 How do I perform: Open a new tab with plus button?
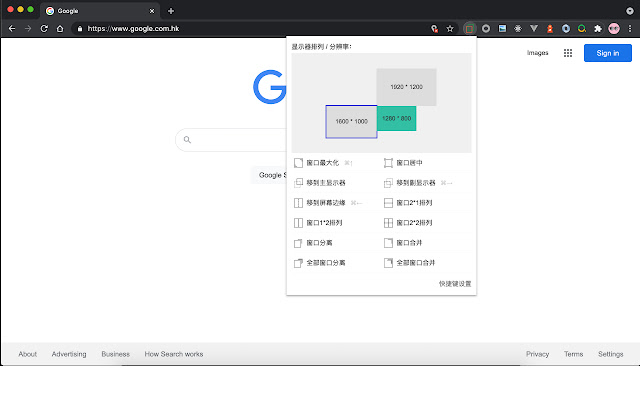(x=171, y=11)
